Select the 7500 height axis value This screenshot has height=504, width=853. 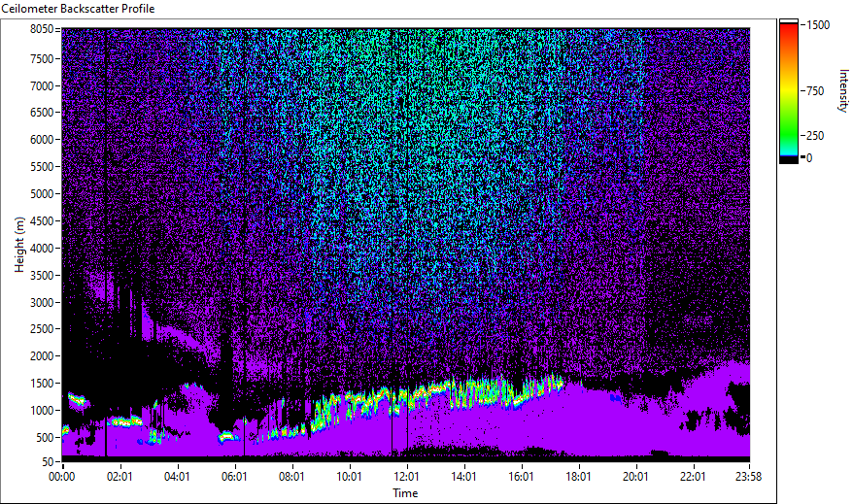tap(42, 58)
